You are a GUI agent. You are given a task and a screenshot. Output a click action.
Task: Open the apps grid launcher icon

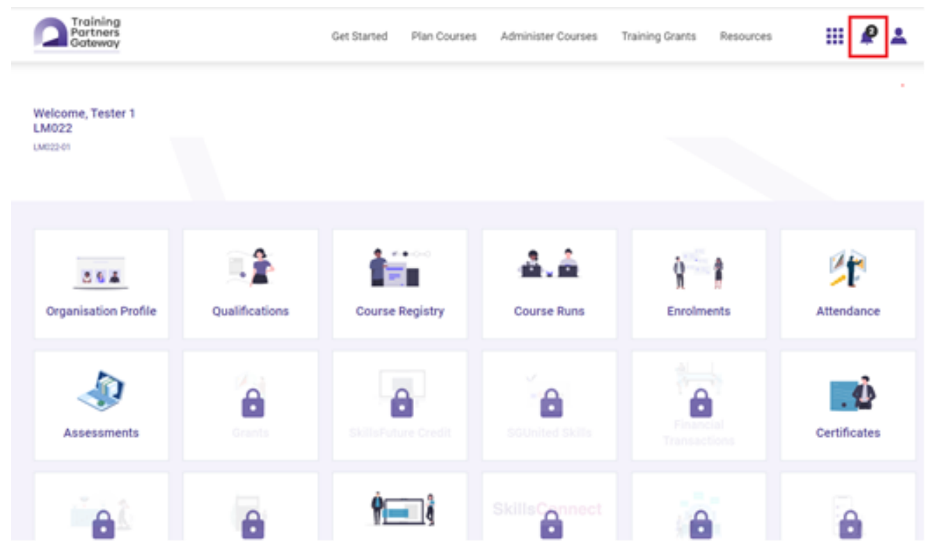coord(834,36)
